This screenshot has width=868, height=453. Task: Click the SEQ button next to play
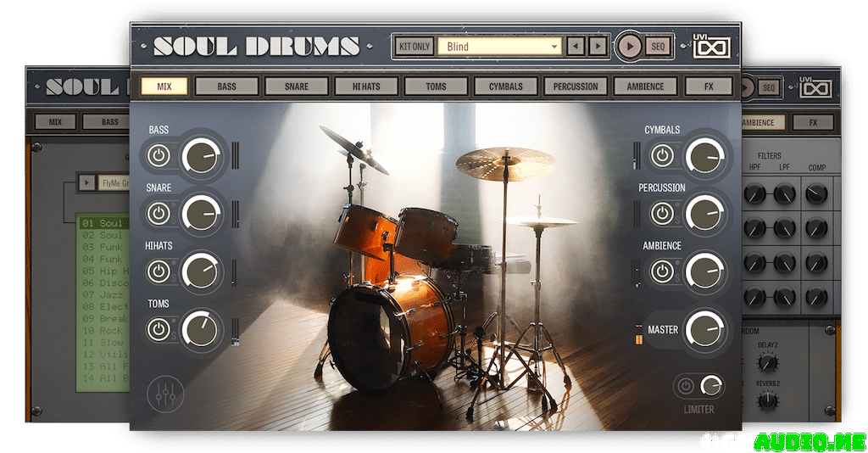658,47
